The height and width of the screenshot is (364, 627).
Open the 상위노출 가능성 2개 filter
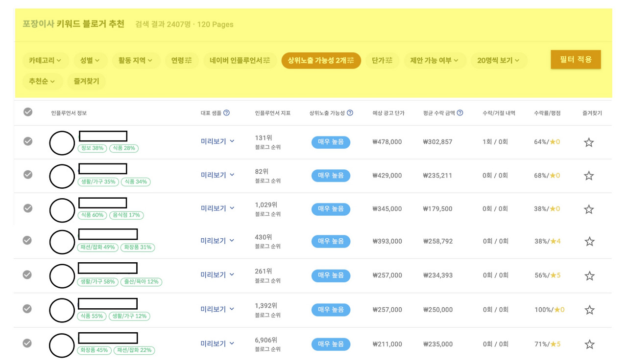(321, 61)
